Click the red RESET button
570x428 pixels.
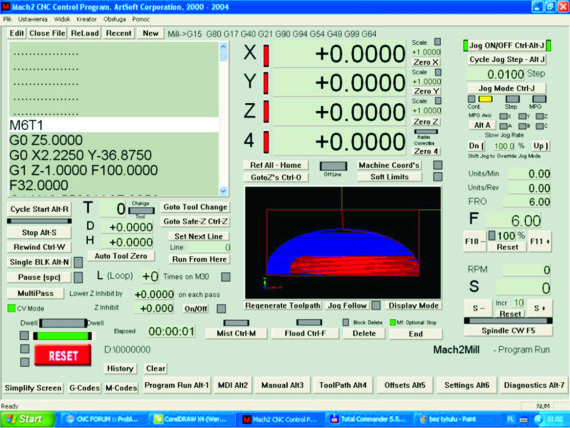click(63, 355)
